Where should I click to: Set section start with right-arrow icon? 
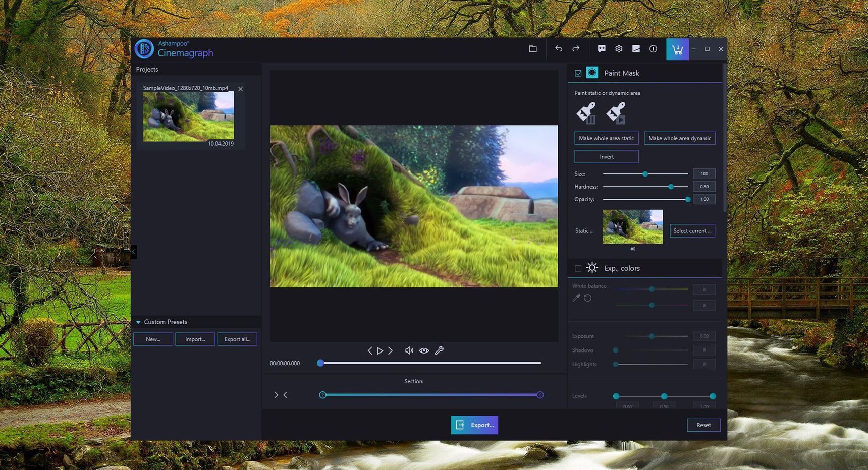(276, 395)
